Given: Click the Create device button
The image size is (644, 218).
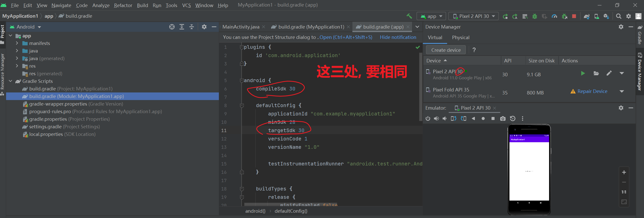Looking at the screenshot, I should (446, 50).
